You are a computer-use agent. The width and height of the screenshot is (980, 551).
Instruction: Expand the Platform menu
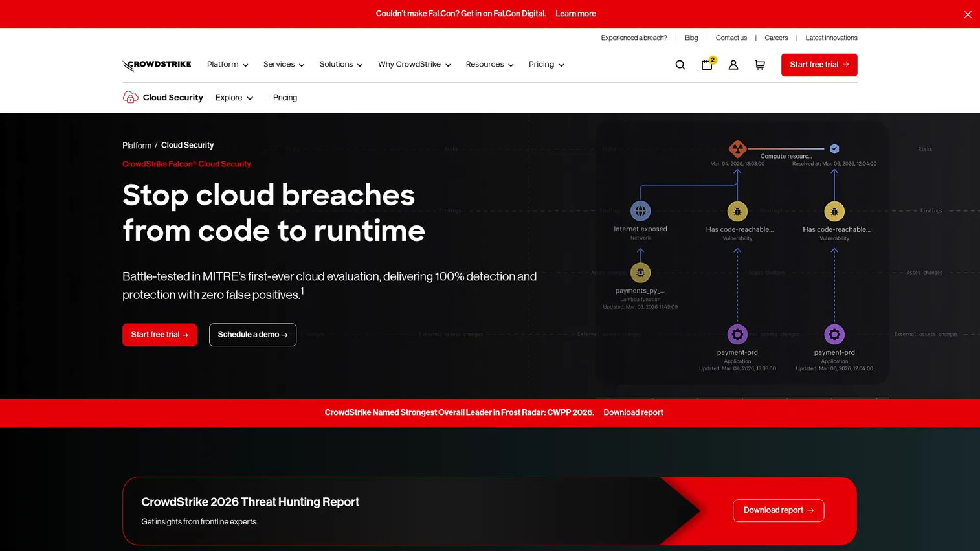(228, 64)
